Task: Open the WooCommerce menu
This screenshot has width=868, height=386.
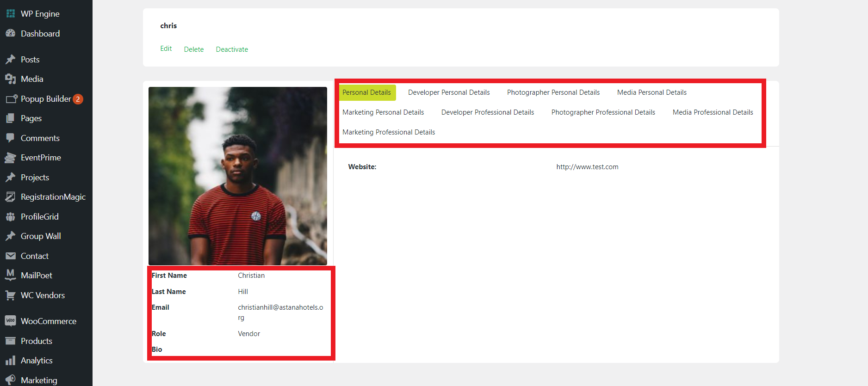Action: click(49, 321)
